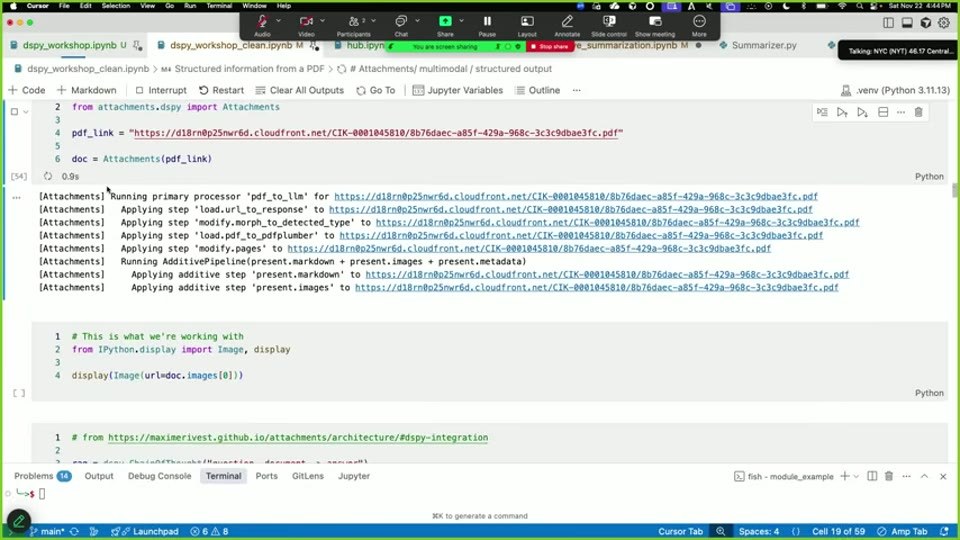Click floating pencil edit button
This screenshot has width=960, height=540.
click(19, 521)
